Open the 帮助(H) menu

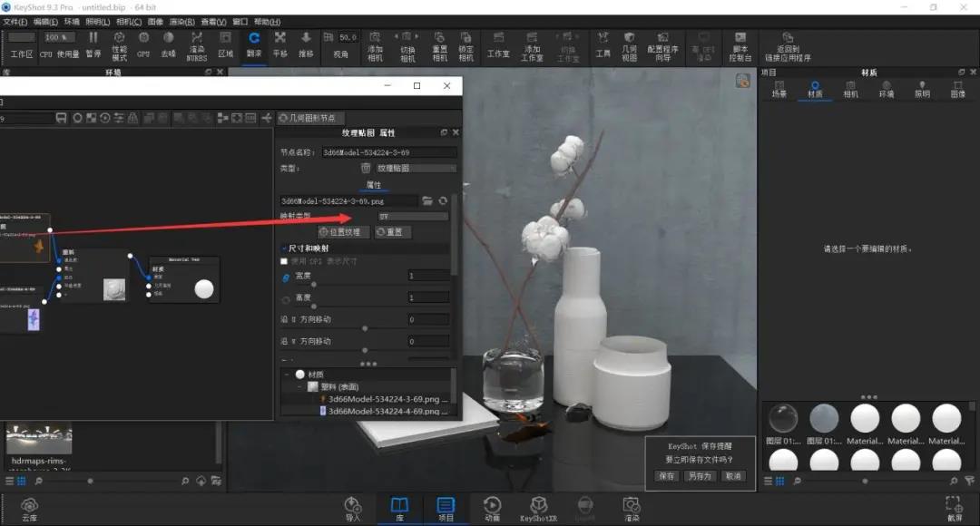pos(267,22)
